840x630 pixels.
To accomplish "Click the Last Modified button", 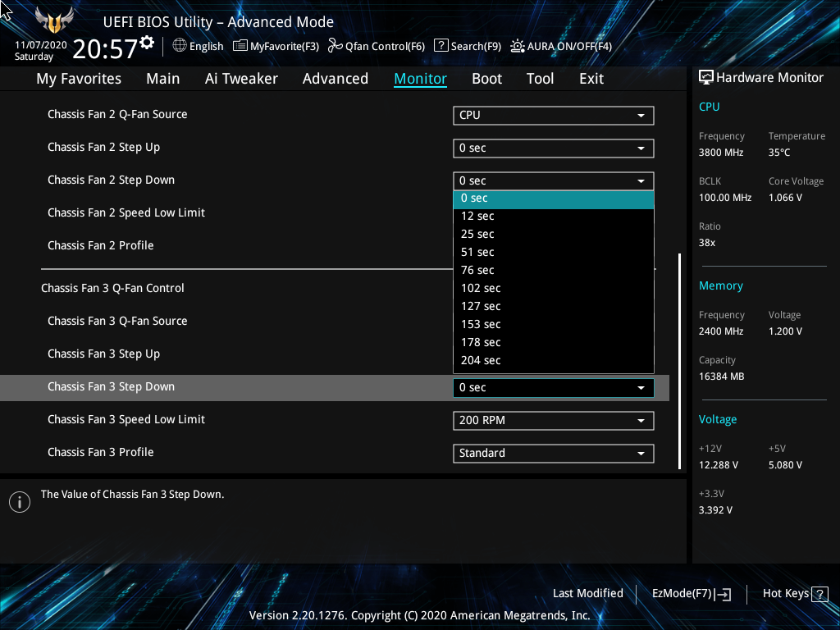I will (587, 594).
